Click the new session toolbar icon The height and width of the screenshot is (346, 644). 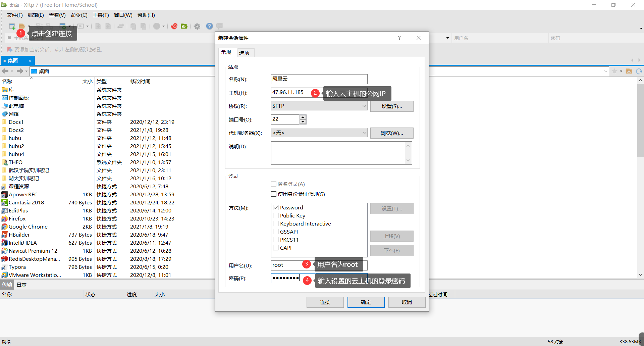pyautogui.click(x=12, y=26)
